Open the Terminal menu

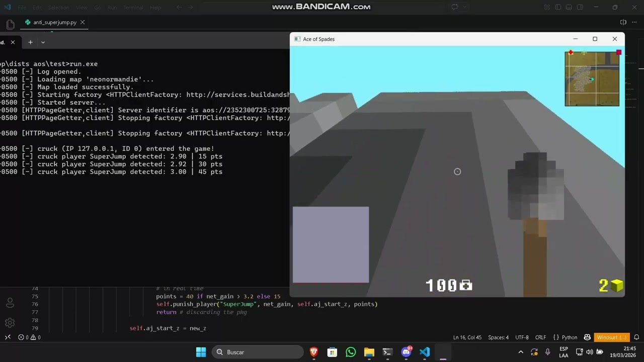[x=133, y=8]
